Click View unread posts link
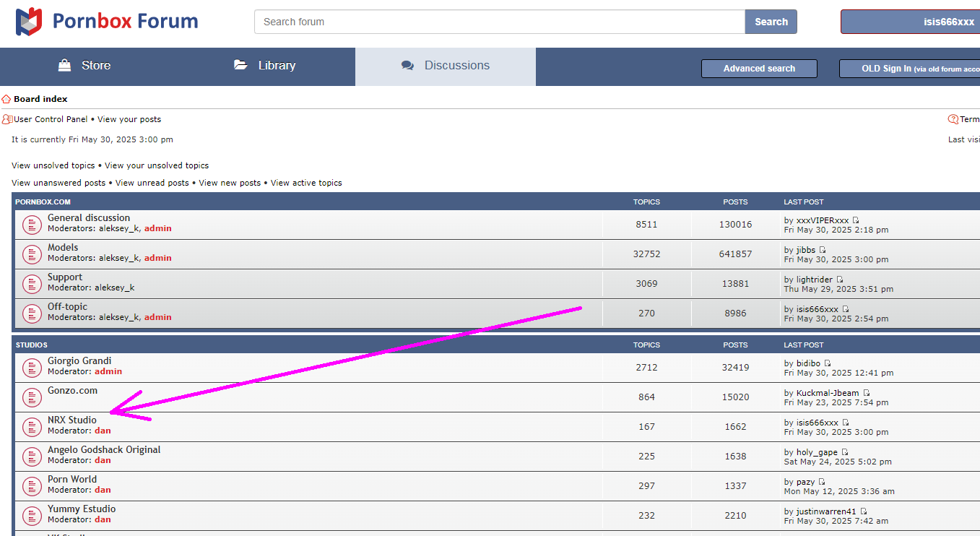980x536 pixels. (152, 183)
